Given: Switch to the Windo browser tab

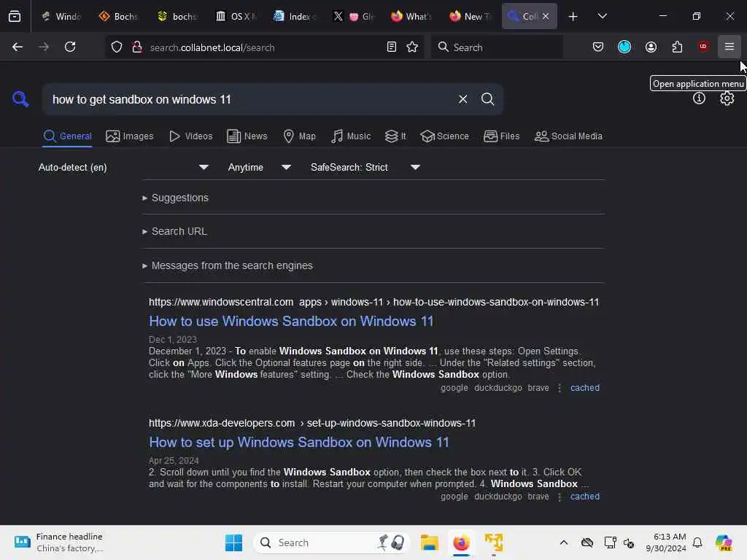Looking at the screenshot, I should click(x=61, y=16).
